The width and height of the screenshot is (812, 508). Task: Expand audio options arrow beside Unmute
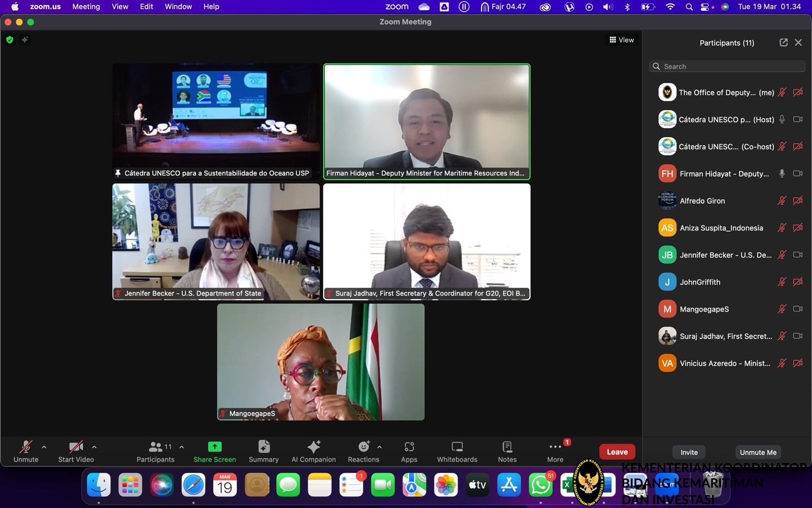tap(44, 447)
